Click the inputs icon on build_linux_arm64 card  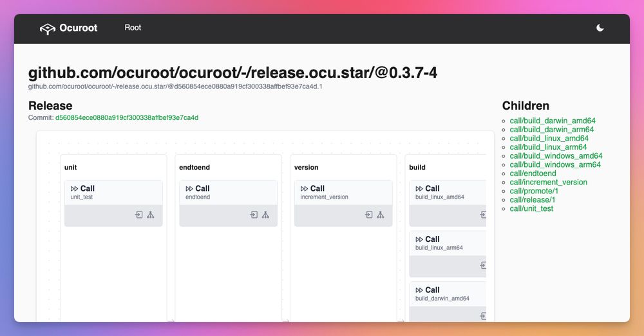483,265
